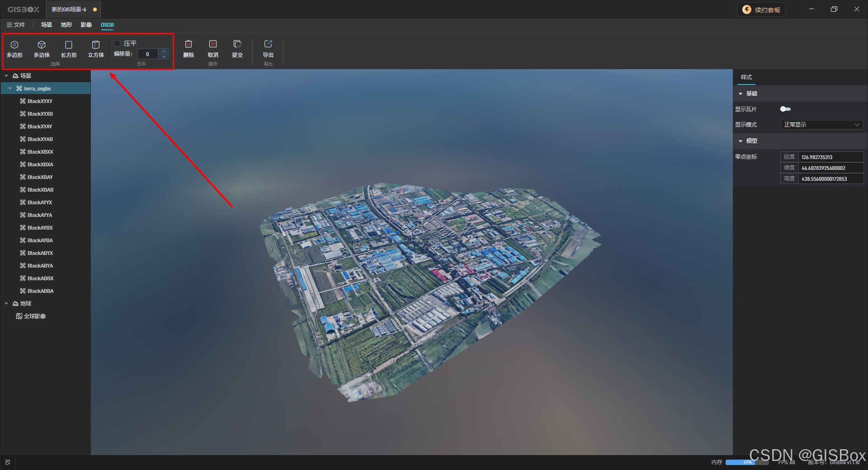Click the 场景 group icon in tree

[x=15, y=76]
